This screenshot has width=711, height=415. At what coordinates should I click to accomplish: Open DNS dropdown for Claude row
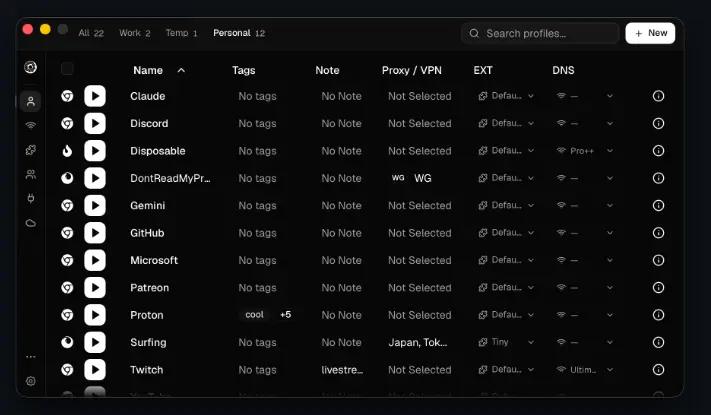(585, 96)
